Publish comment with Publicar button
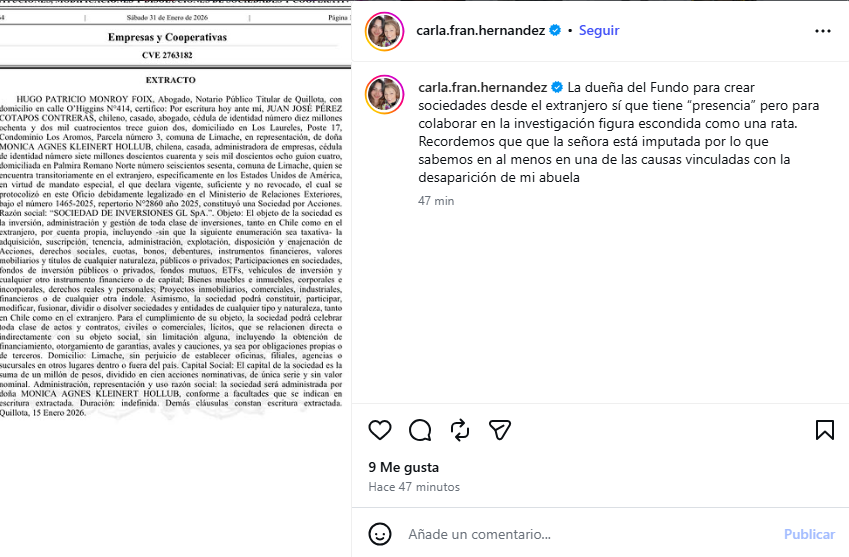 809,534
